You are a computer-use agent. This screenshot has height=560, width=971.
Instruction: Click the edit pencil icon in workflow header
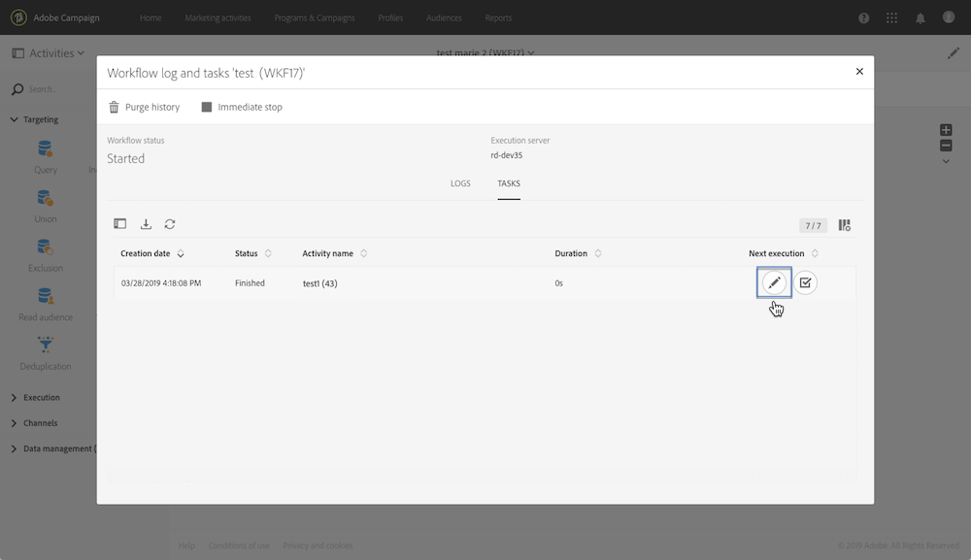pos(954,53)
